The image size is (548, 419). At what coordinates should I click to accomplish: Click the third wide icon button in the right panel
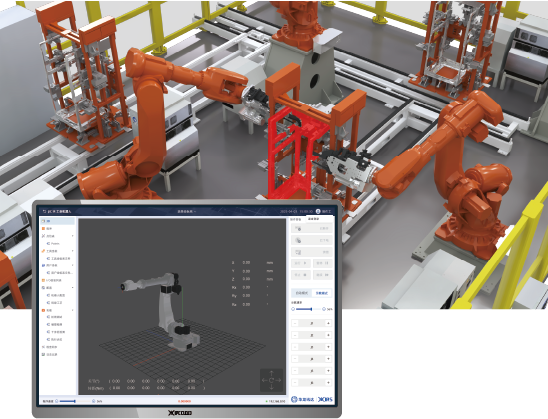(x=312, y=252)
